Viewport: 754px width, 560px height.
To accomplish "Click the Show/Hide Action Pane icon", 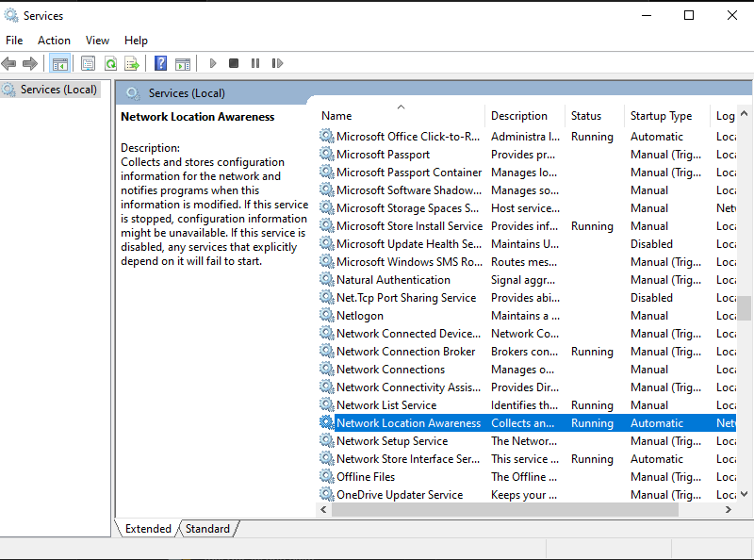I will [183, 63].
